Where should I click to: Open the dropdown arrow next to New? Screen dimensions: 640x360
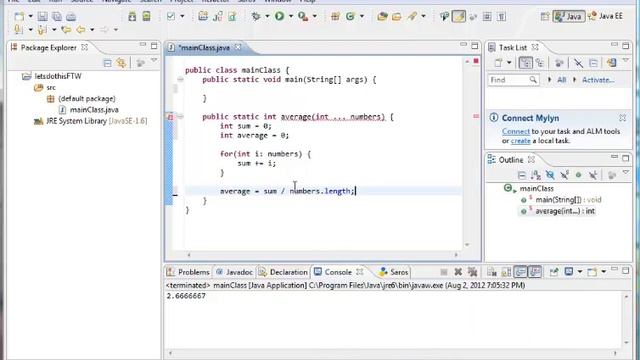[30, 16]
